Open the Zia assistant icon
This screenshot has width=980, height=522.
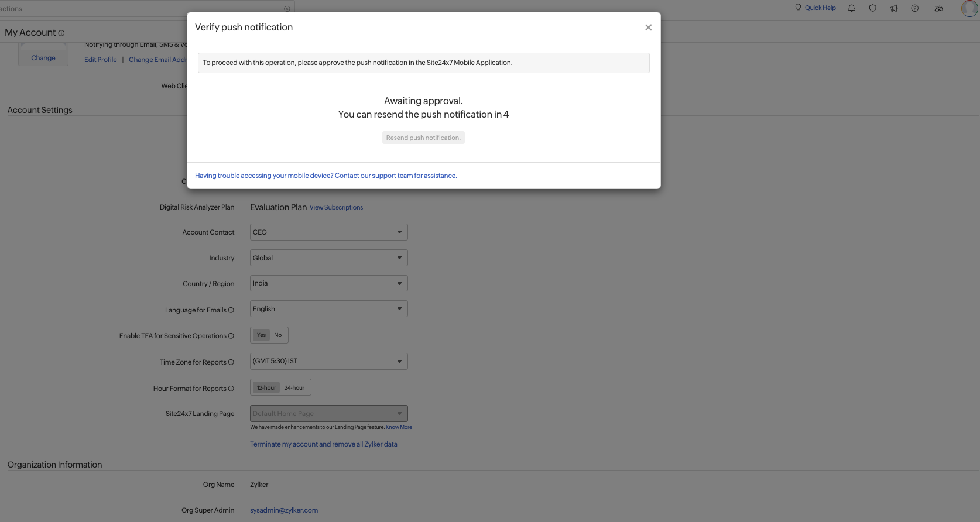[x=938, y=8]
